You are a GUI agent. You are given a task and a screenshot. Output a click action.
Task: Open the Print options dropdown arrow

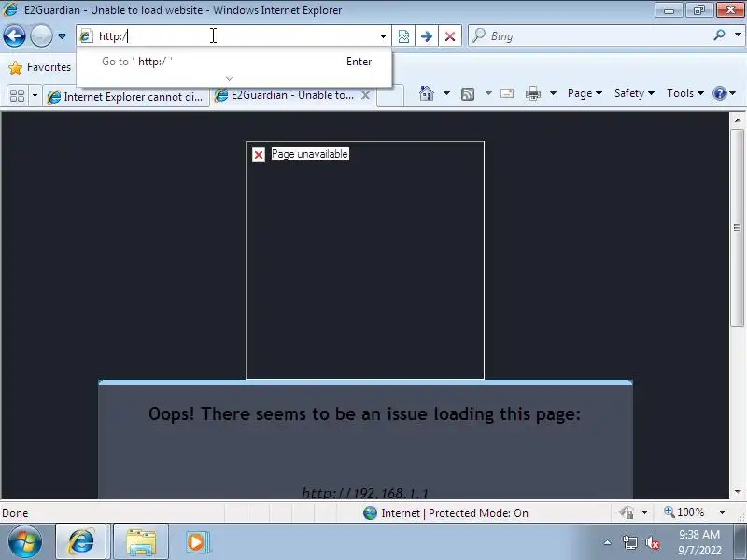pyautogui.click(x=553, y=93)
